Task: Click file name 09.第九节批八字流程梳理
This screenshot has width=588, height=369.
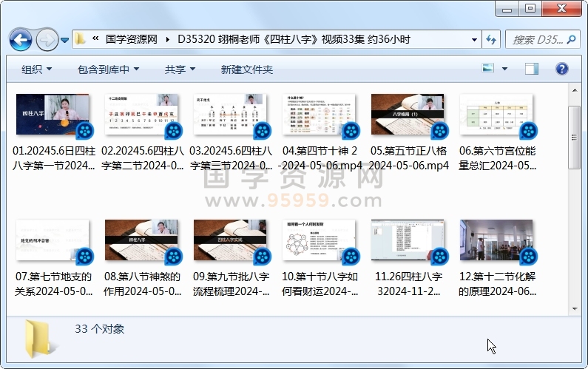Action: [x=231, y=284]
